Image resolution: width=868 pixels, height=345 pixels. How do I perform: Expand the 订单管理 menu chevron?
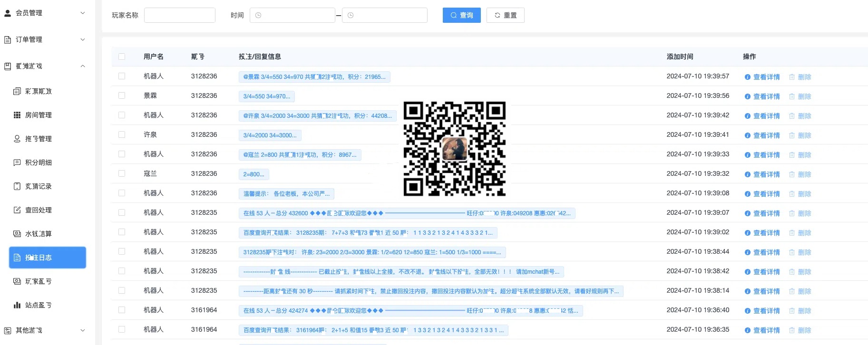point(83,40)
